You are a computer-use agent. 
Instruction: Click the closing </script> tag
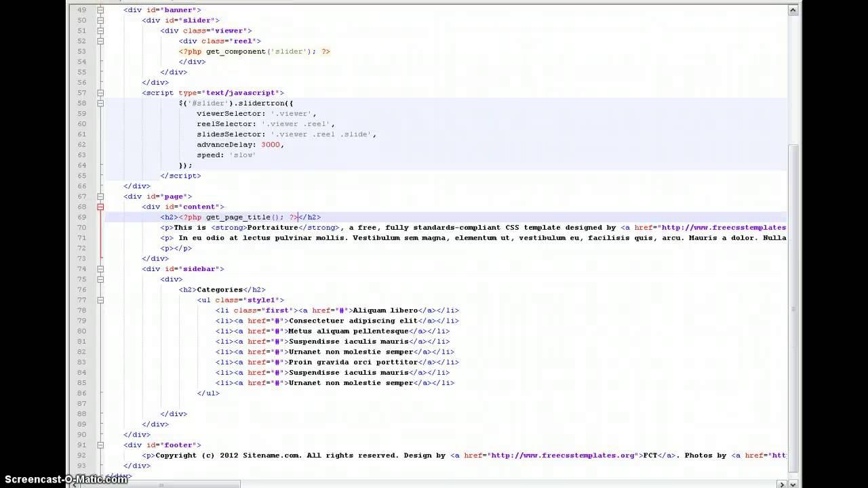180,176
